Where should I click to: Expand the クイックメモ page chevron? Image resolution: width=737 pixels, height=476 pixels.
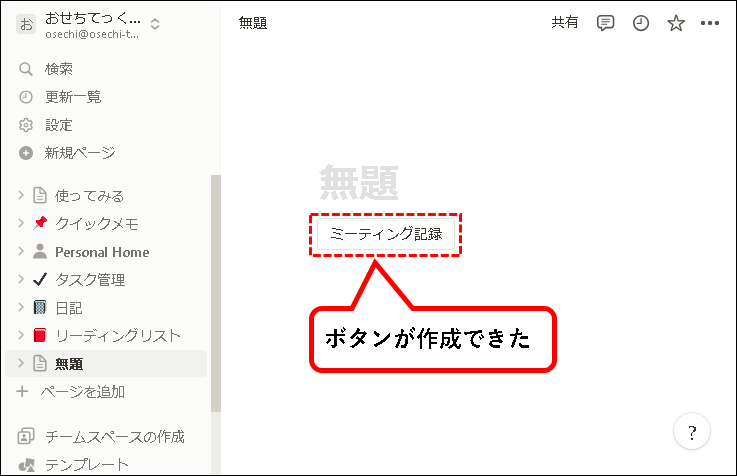(21, 223)
